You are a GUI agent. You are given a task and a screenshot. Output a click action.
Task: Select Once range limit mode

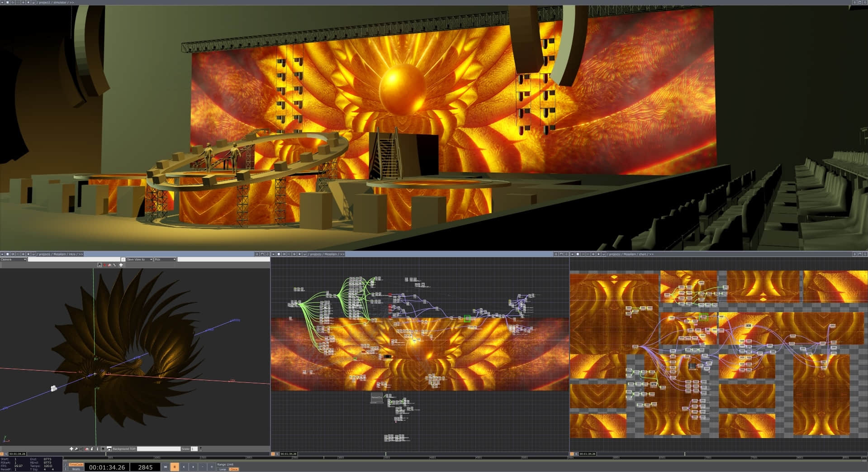tap(234, 469)
